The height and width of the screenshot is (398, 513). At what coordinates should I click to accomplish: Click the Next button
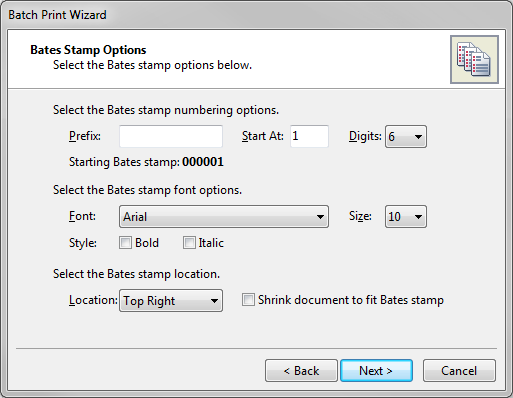376,371
